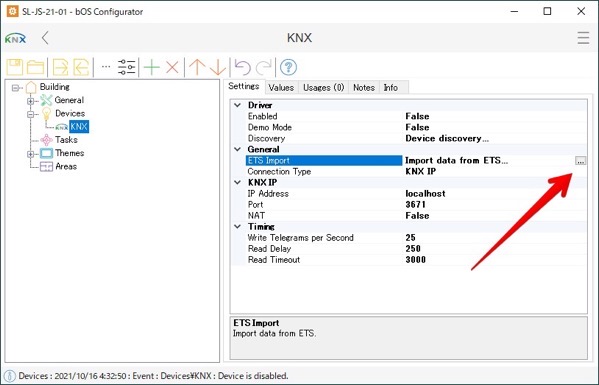Click the Enabled False value
Screen dimensions: 599x385
click(417, 116)
